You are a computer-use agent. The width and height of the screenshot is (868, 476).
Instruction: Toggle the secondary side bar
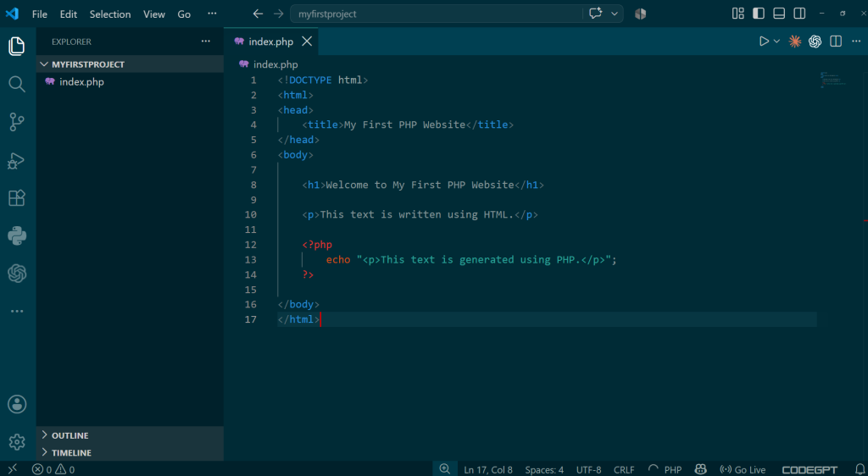pos(799,14)
